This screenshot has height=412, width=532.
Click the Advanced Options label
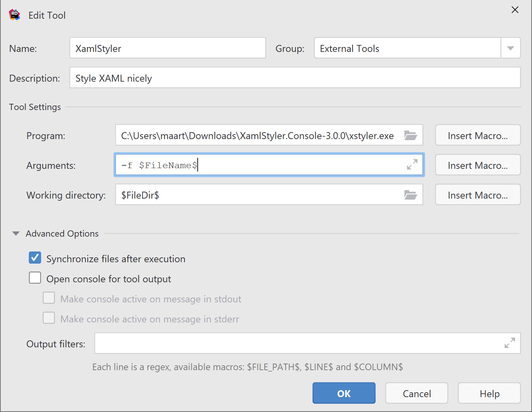[62, 234]
